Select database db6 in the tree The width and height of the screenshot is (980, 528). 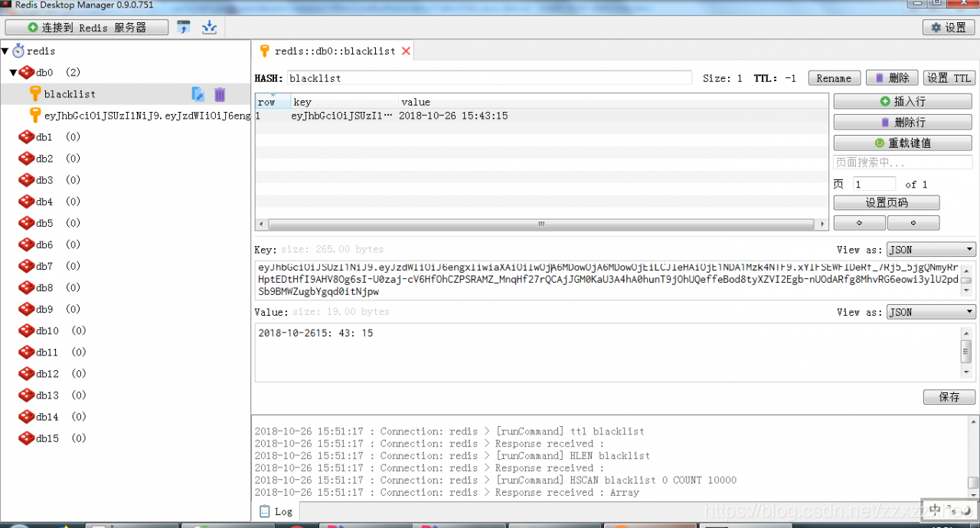point(50,244)
